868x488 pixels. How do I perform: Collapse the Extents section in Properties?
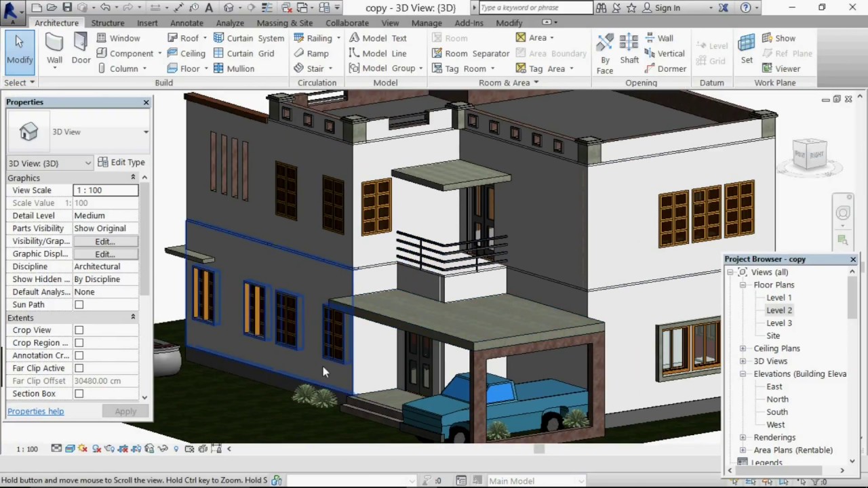click(133, 317)
